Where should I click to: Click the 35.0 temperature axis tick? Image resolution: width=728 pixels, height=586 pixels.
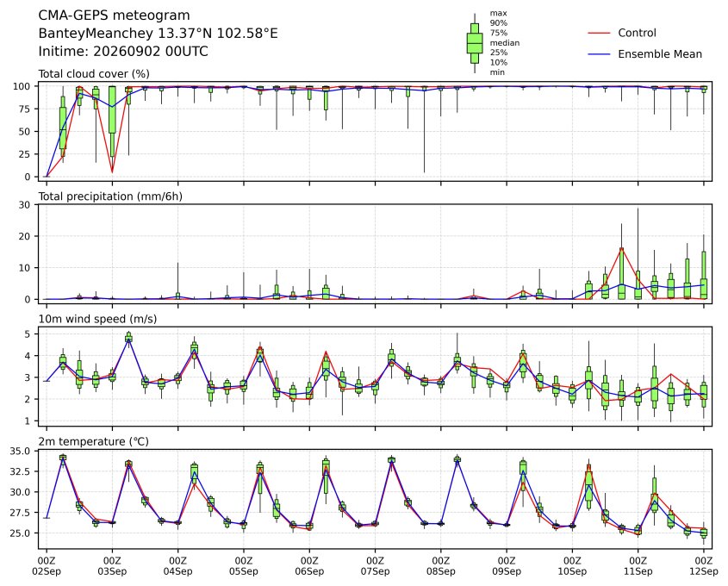tap(20, 452)
